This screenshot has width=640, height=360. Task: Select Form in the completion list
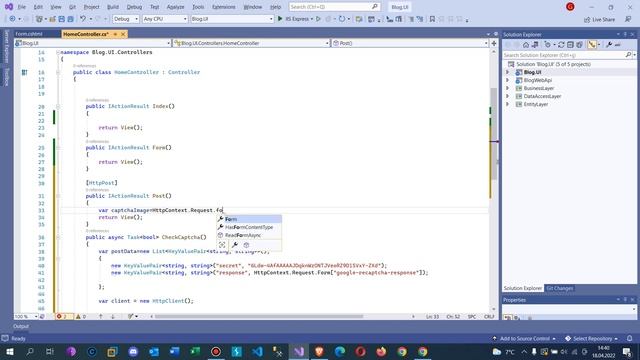click(x=249, y=219)
